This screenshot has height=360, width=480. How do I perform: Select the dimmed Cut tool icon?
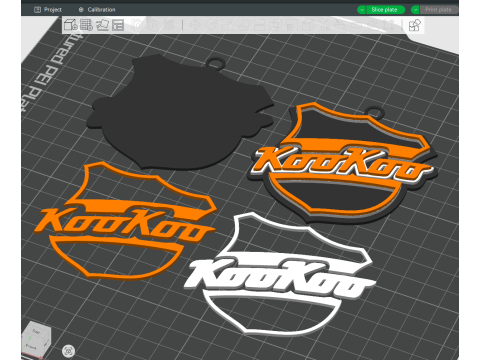[259, 25]
